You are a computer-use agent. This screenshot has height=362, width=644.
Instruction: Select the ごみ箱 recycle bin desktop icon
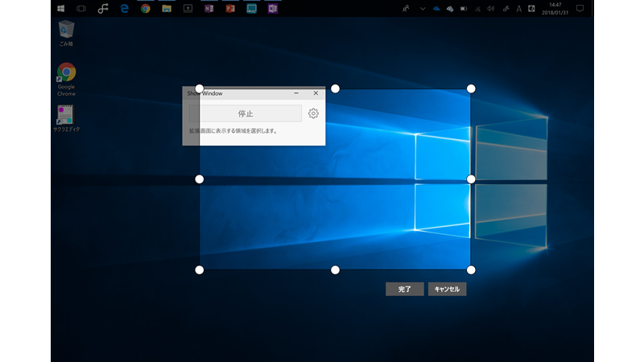point(66,33)
